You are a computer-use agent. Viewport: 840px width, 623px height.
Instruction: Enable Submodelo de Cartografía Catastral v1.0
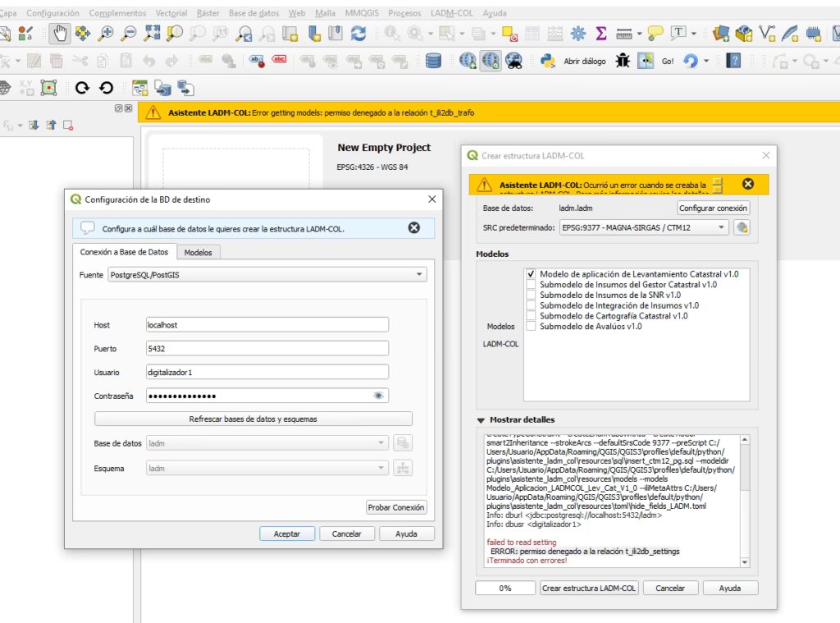pos(532,316)
